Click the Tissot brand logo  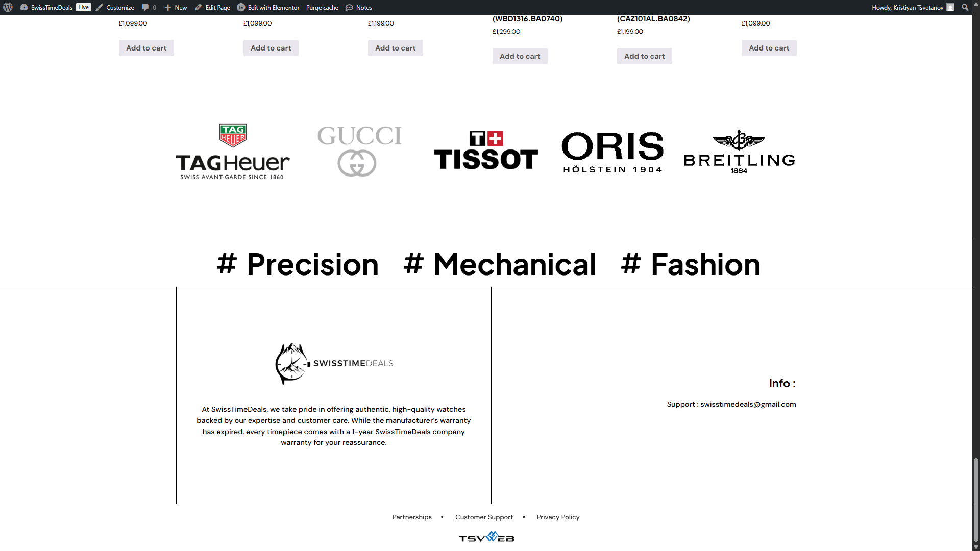pos(486,151)
